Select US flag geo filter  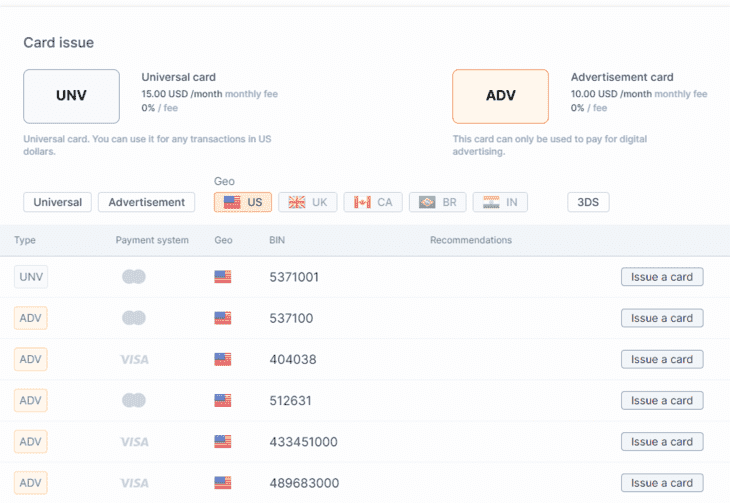[x=243, y=202]
